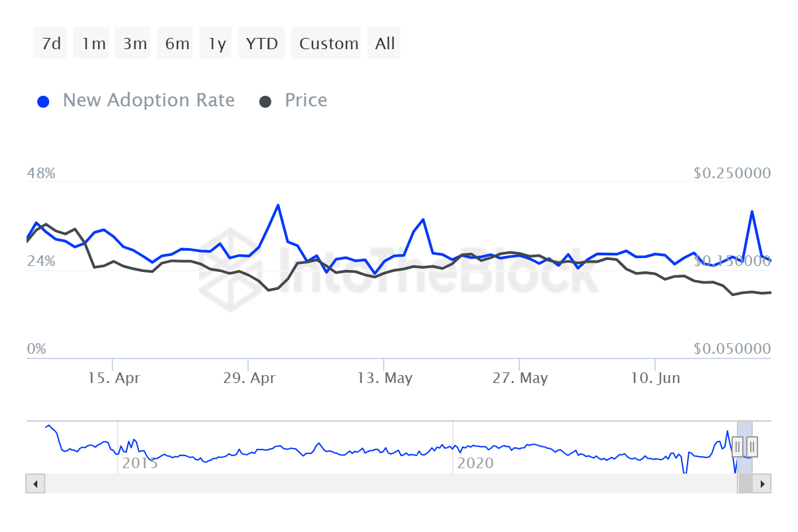
Task: Select the 7d time range
Action: click(51, 44)
